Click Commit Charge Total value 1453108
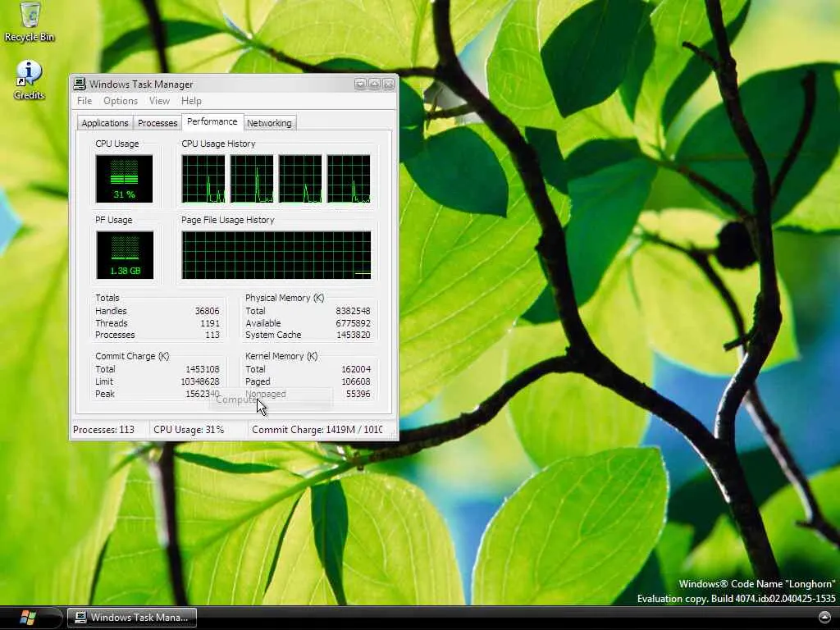The width and height of the screenshot is (840, 630). click(203, 369)
